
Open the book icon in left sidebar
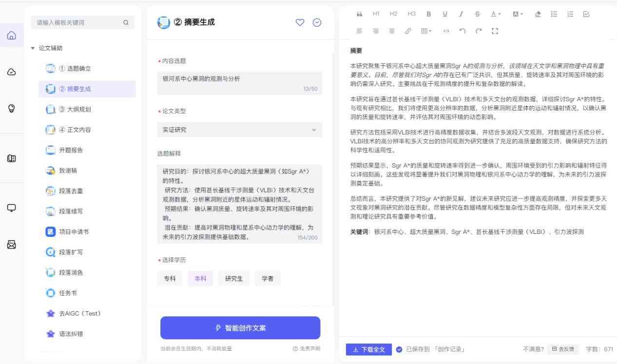[12, 158]
